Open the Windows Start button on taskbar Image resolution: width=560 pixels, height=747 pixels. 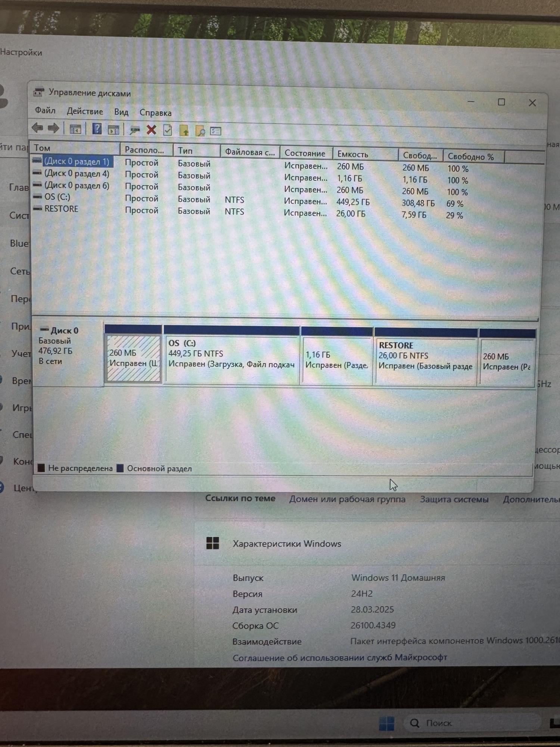[x=386, y=723]
